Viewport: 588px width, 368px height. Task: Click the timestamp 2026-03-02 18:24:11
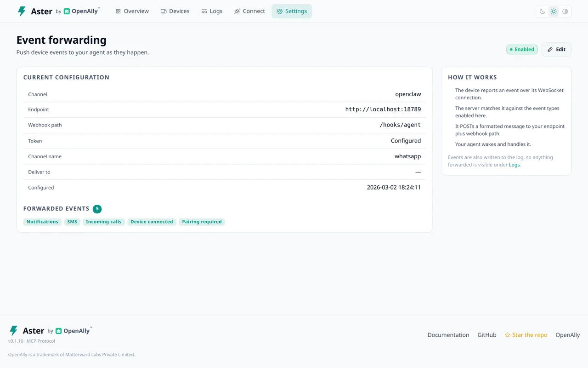pos(394,188)
